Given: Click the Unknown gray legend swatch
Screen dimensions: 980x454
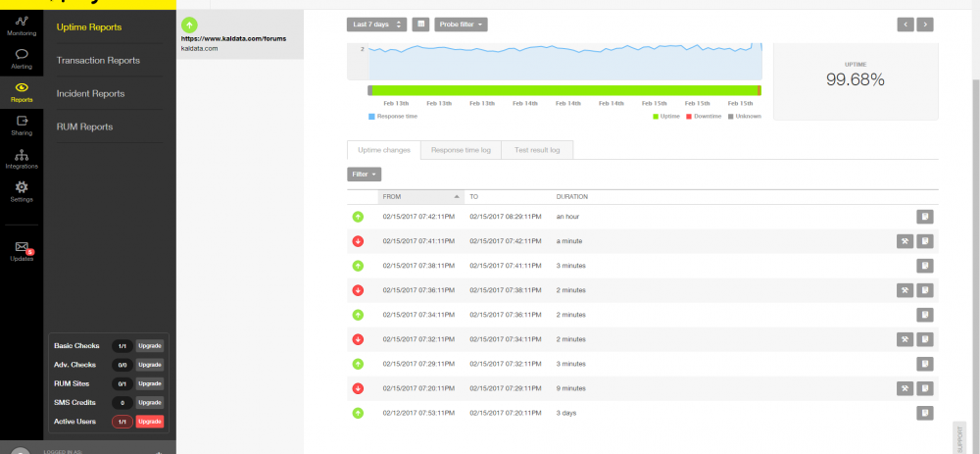Looking at the screenshot, I should [x=730, y=117].
